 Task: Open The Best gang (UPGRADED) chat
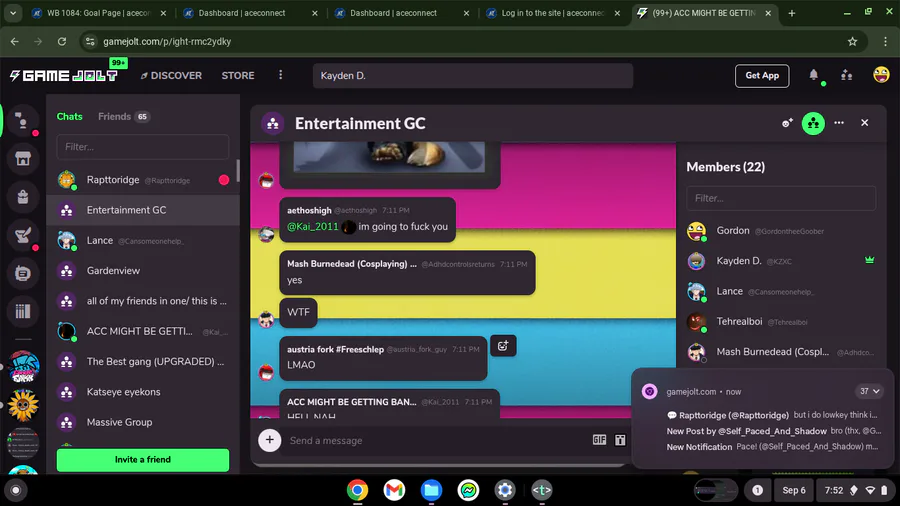(x=143, y=361)
